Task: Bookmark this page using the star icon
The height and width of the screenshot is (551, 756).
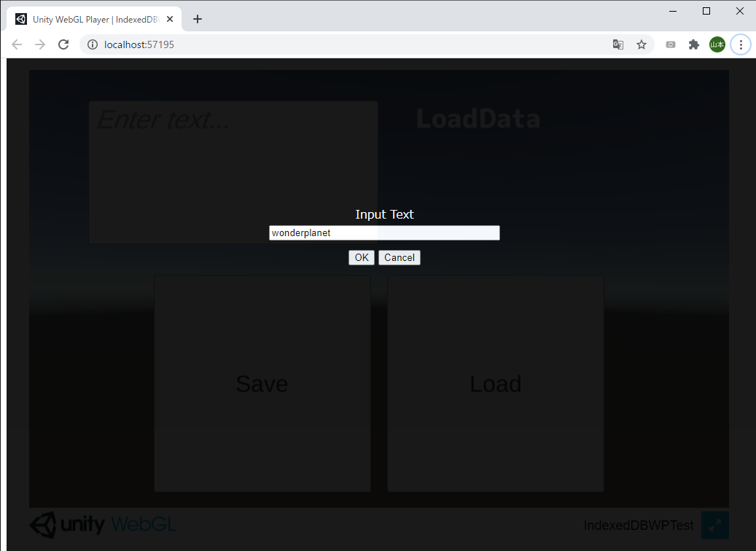Action: pos(642,44)
